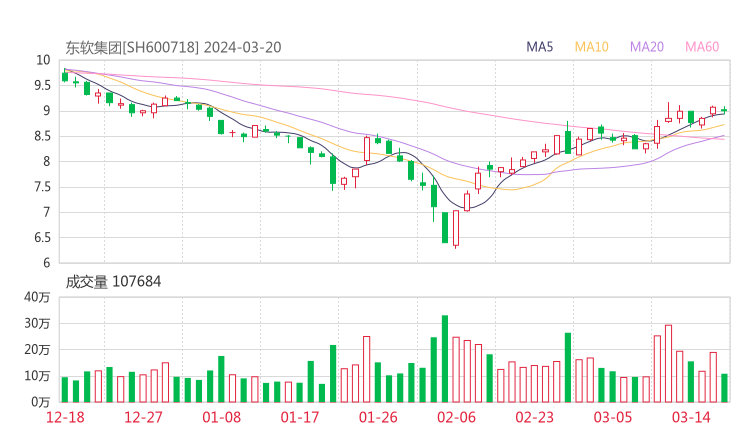
Task: Select the 01-17 date marker
Action: pyautogui.click(x=300, y=417)
